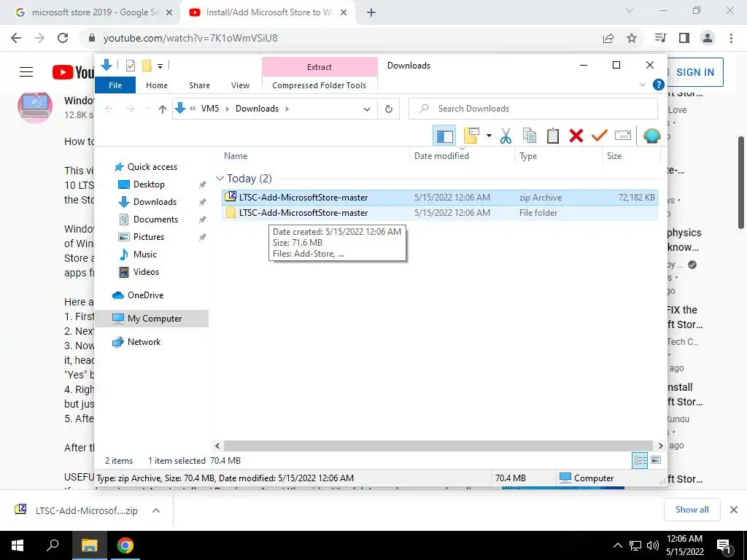The width and height of the screenshot is (747, 560).
Task: Open the Customize Quick Access Toolbar dropdown
Action: click(x=160, y=66)
